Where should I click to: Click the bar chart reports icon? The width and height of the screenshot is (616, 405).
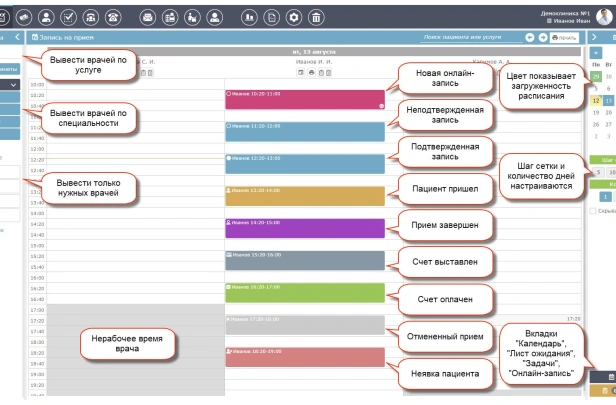tap(249, 17)
